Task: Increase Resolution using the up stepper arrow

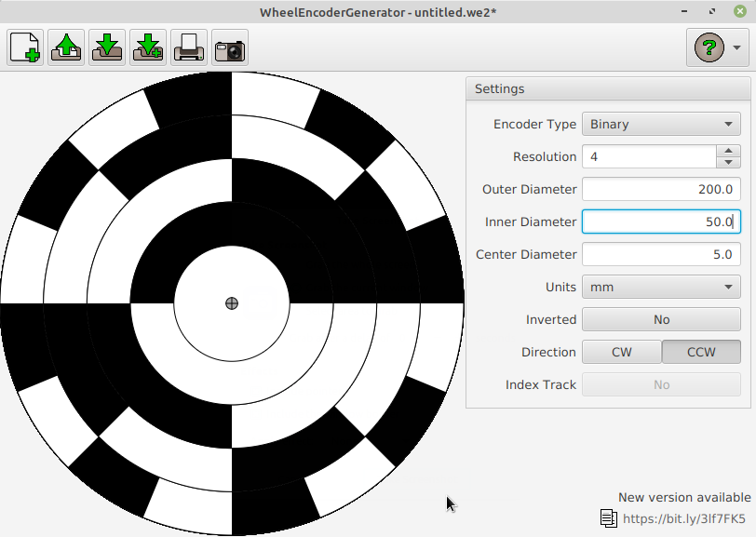Action: (x=729, y=151)
